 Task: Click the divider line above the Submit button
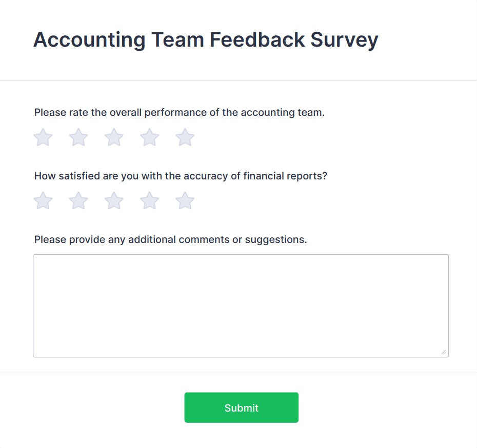pyautogui.click(x=239, y=373)
